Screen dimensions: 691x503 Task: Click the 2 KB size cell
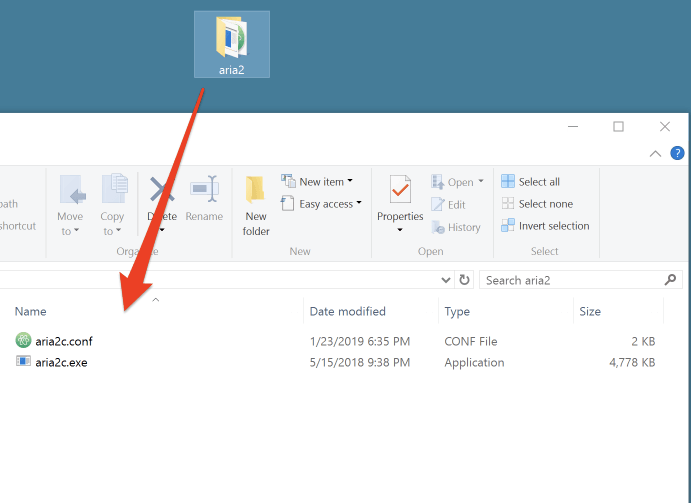pos(643,341)
